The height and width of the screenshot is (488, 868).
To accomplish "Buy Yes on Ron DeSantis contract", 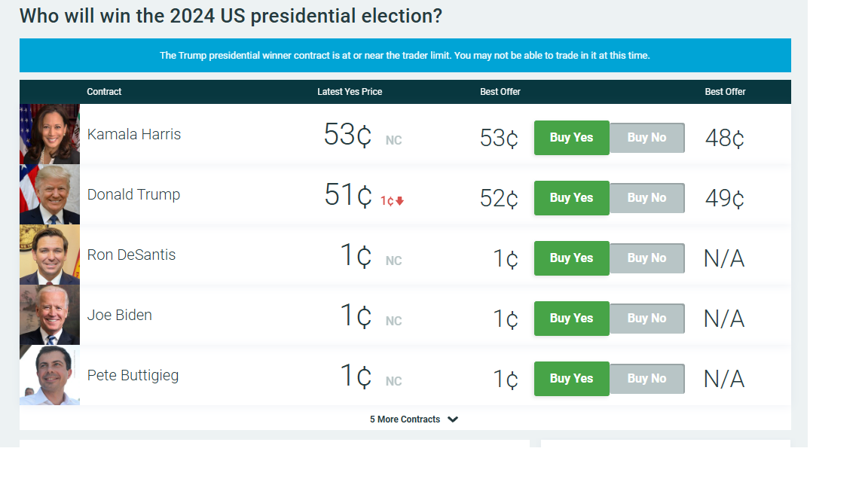I will tap(571, 258).
